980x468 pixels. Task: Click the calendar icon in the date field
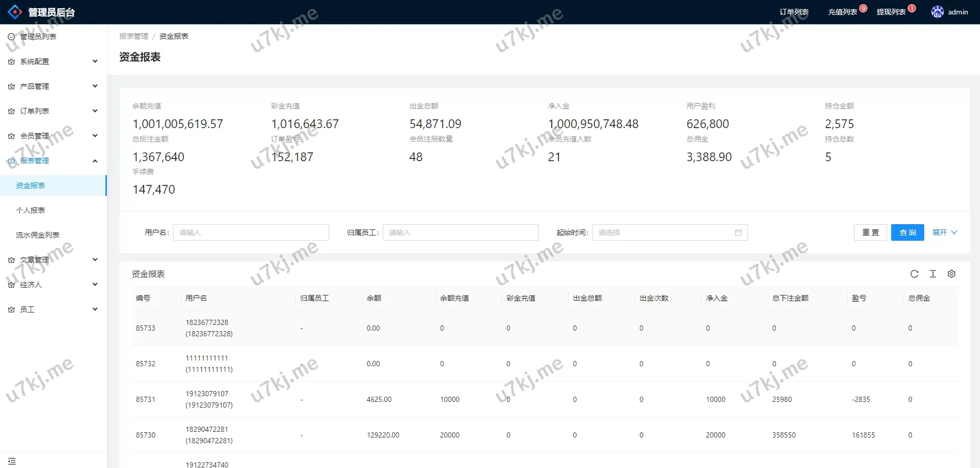click(x=738, y=232)
